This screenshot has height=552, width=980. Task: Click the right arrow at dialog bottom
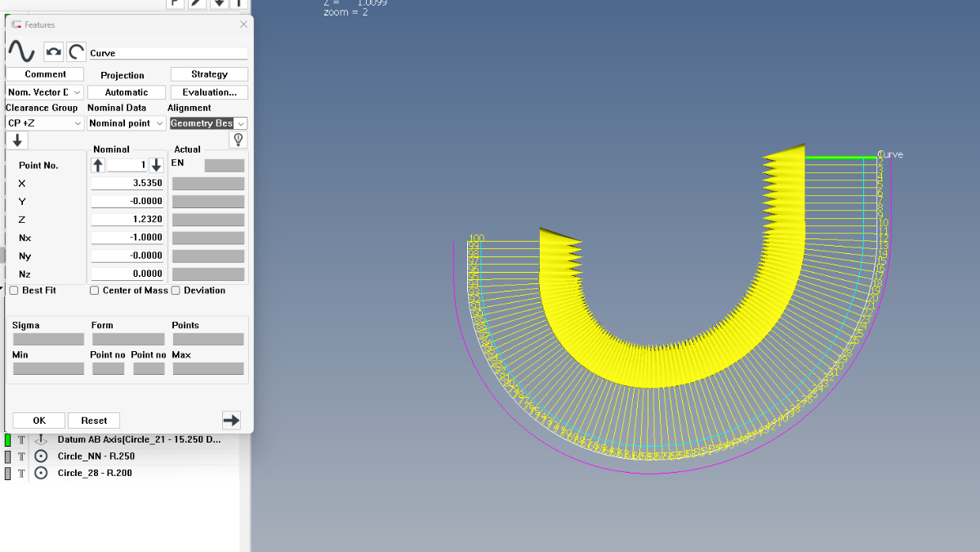pos(231,420)
